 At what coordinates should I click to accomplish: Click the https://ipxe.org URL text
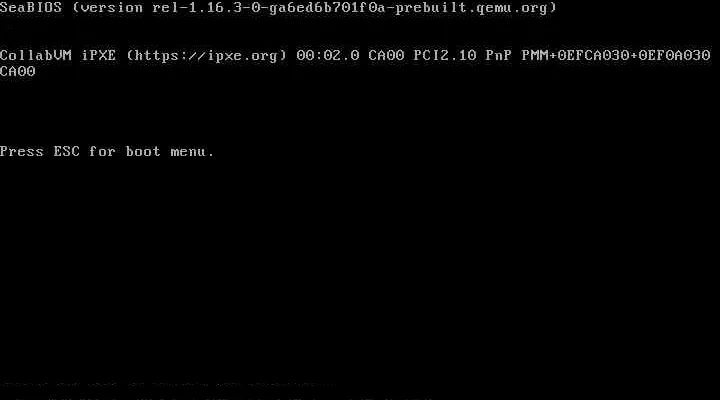point(206,56)
